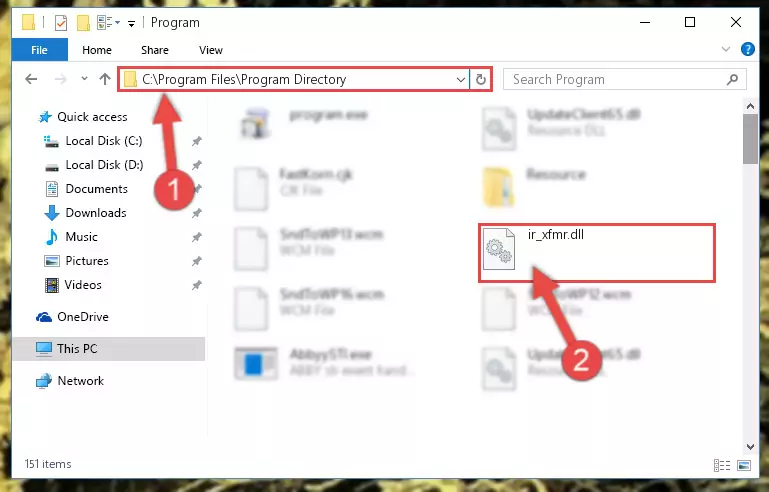Open Explorer help question mark
Screen dimensions: 769x492
(747, 50)
